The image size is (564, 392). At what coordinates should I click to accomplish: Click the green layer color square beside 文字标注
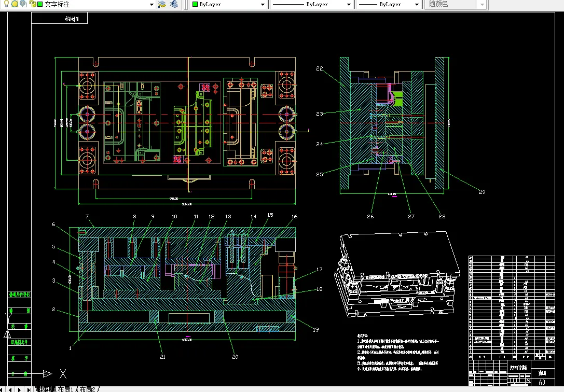click(40, 4)
